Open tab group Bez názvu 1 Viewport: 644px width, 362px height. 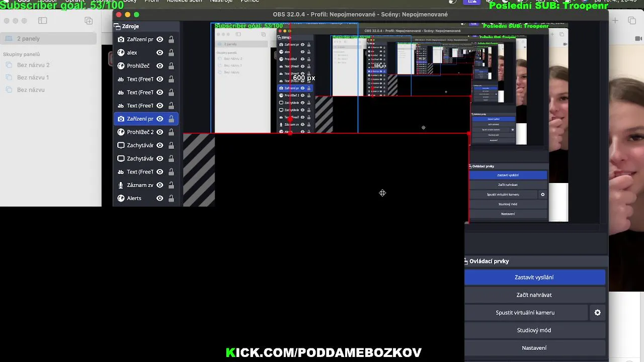(x=33, y=77)
